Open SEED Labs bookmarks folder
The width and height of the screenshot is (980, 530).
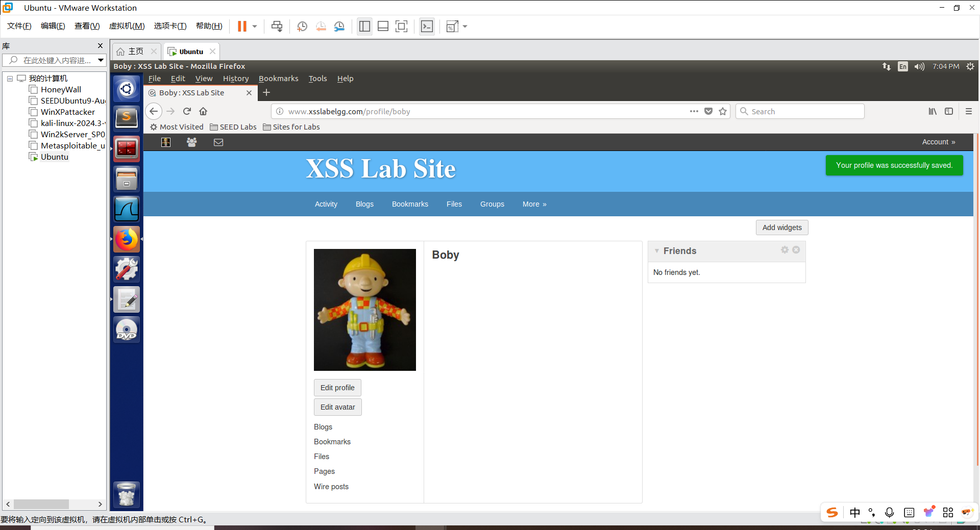233,127
